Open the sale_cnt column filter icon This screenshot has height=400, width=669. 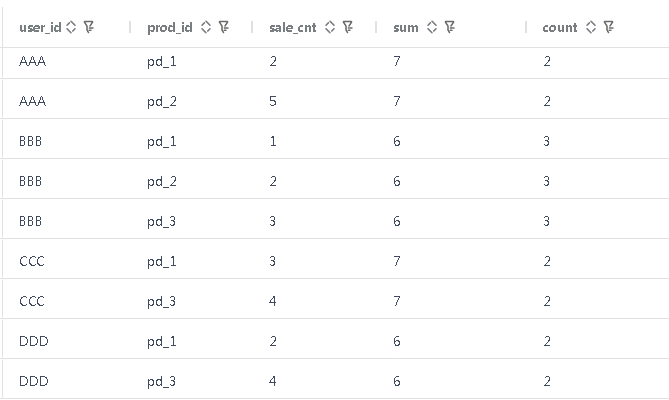pos(347,28)
